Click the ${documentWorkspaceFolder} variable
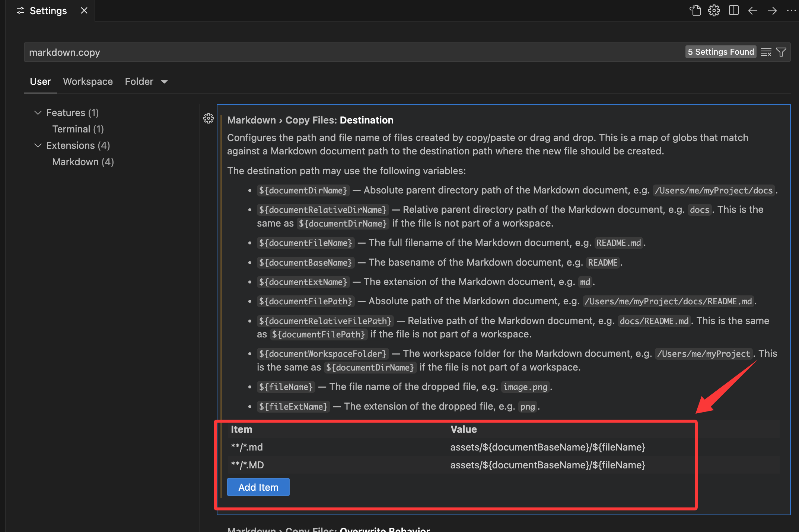The image size is (799, 532). point(323,354)
